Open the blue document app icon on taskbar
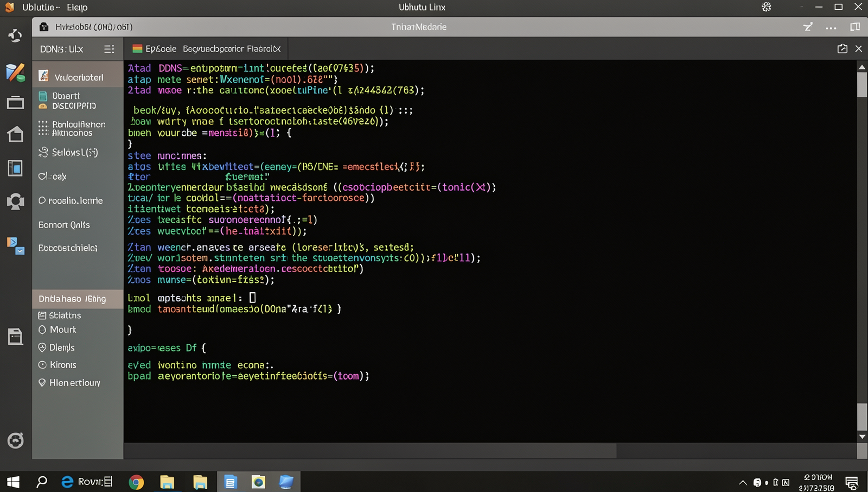868x492 pixels. tap(230, 482)
